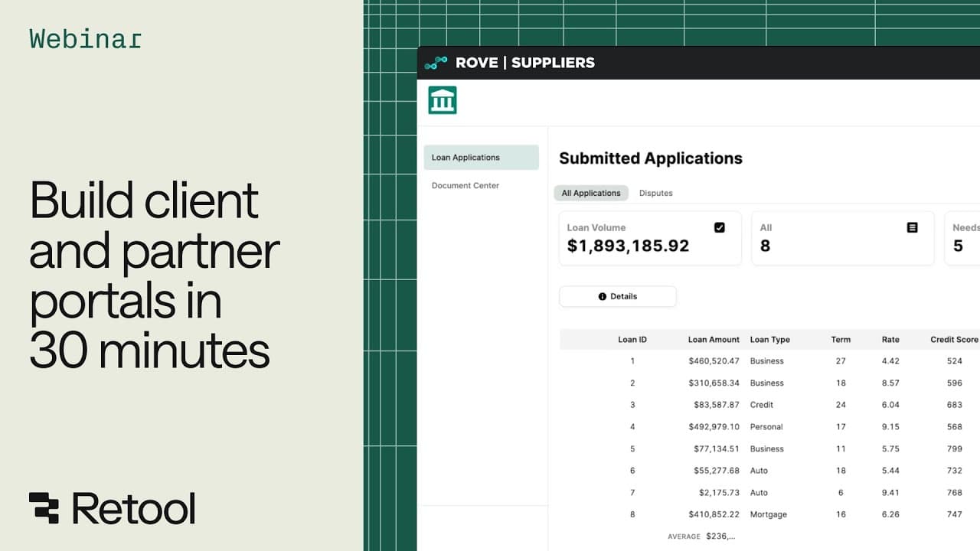Click the list icon on the All card

point(911,227)
